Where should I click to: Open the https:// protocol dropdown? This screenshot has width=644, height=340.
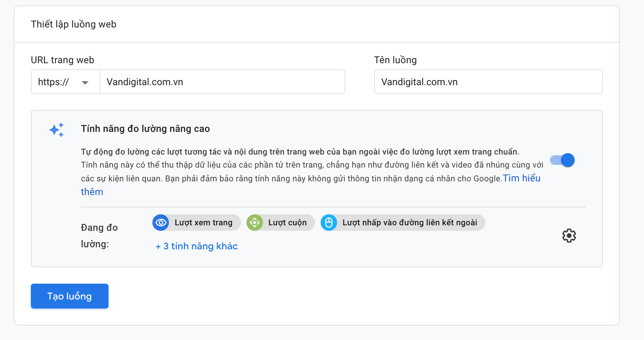click(66, 82)
